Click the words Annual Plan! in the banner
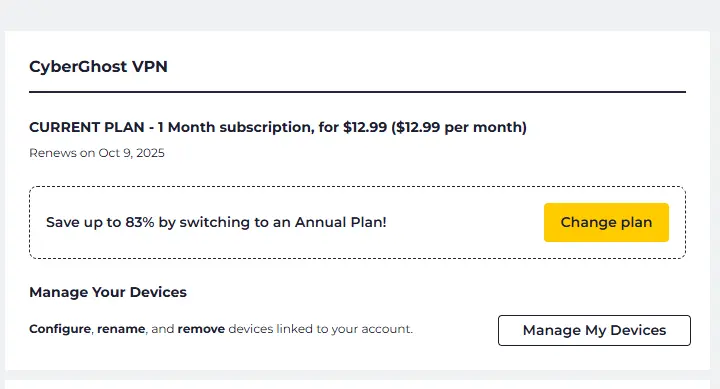 pyautogui.click(x=341, y=222)
